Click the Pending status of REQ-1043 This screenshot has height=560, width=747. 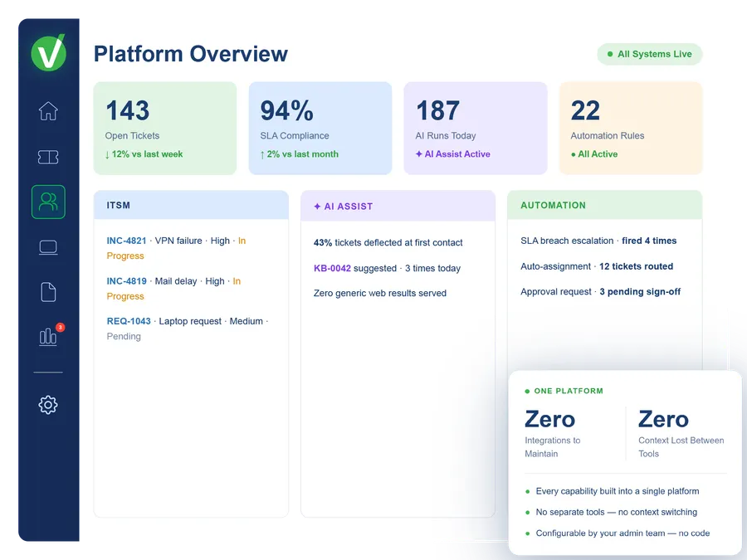[124, 336]
